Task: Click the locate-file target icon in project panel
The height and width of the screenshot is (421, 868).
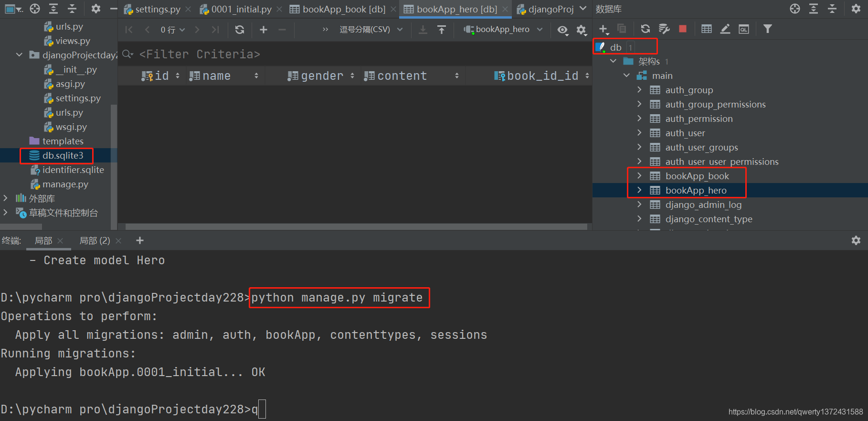Action: [35, 9]
